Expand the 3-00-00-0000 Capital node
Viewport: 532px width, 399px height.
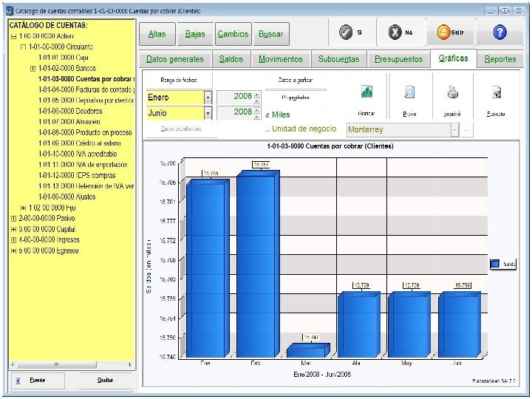click(x=13, y=229)
